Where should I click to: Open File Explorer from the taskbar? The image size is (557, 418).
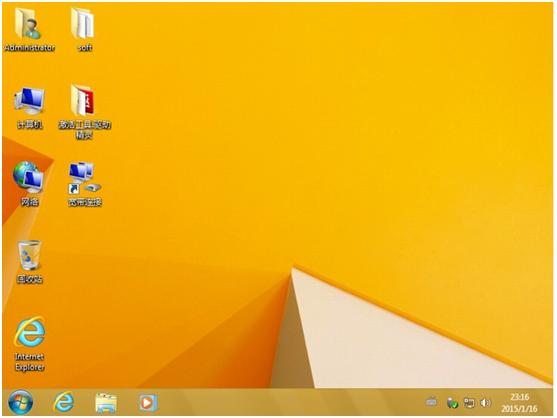tap(106, 403)
